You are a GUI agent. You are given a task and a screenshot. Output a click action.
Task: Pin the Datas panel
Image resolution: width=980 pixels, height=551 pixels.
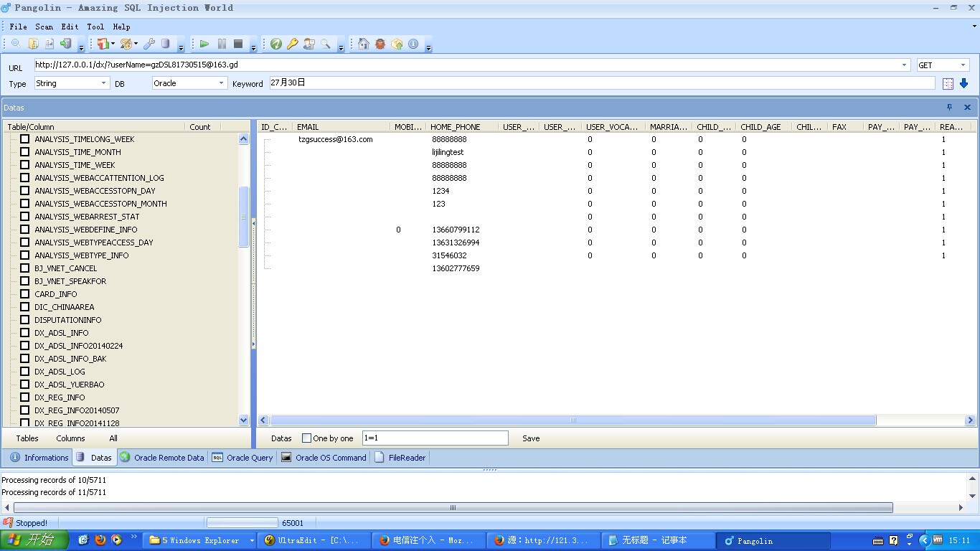pyautogui.click(x=949, y=108)
